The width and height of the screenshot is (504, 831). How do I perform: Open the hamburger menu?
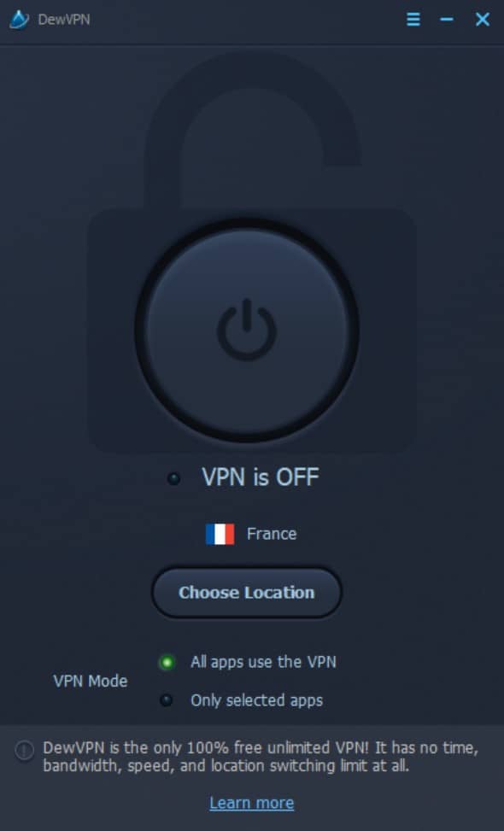(413, 20)
